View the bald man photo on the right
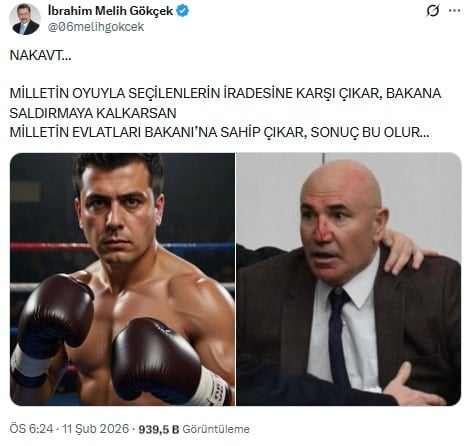Viewport: 471px width, 446px height. pos(349,279)
